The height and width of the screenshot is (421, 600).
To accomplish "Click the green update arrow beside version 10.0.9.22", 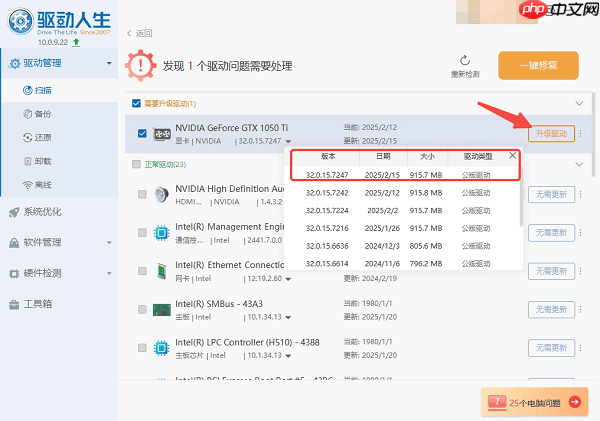I will tap(76, 42).
